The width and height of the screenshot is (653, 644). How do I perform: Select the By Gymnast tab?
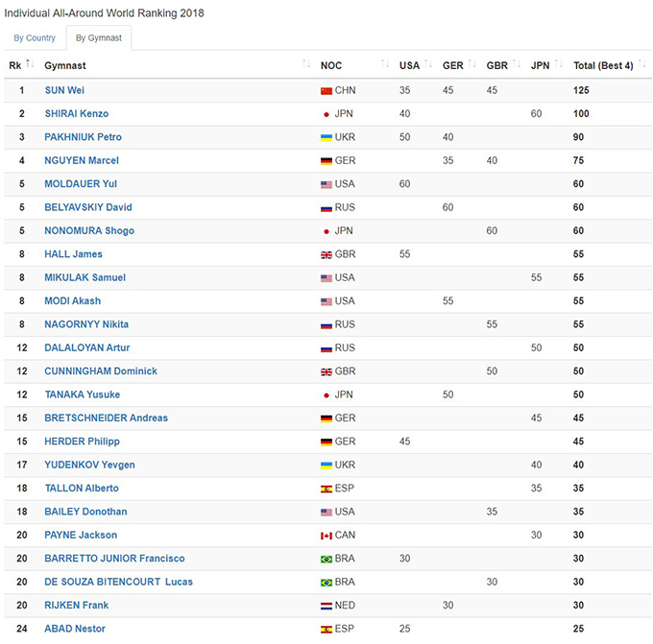(99, 38)
